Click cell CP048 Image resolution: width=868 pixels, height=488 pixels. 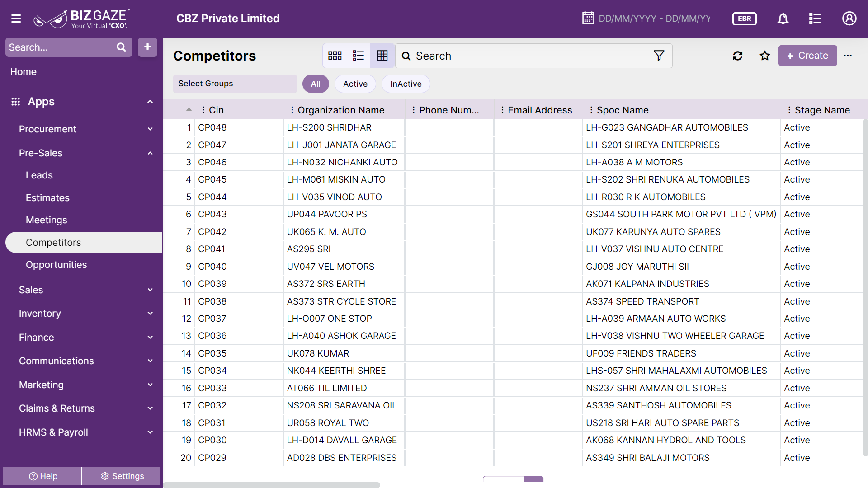(239, 127)
